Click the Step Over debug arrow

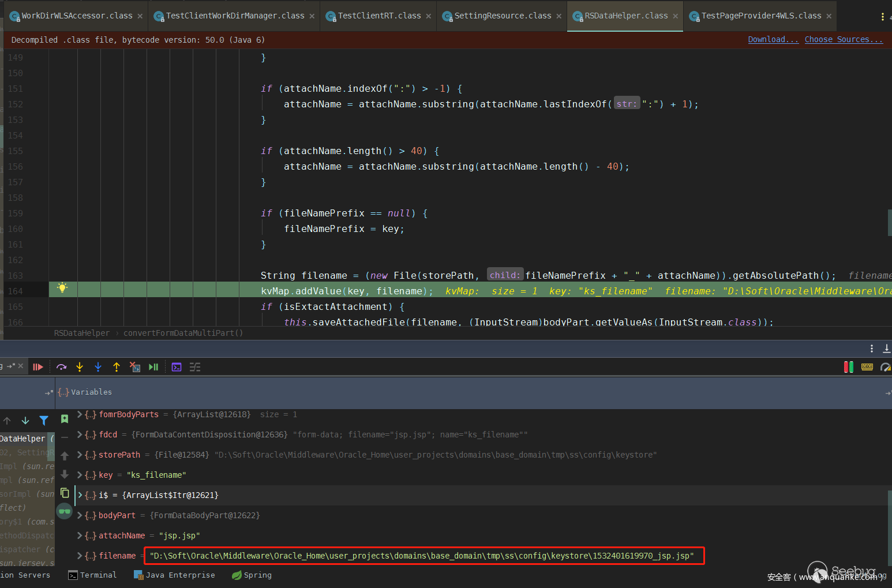pyautogui.click(x=61, y=367)
